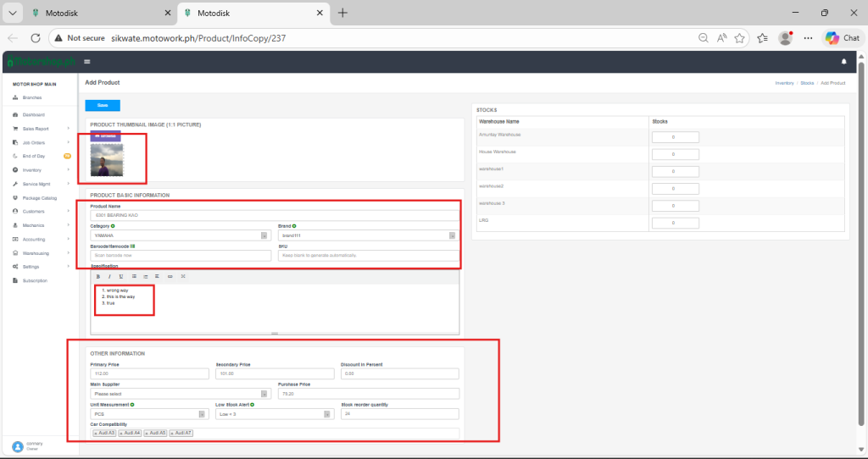This screenshot has width=868, height=459.
Task: Click plus icon beside Low Stock Alert
Action: 253,405
